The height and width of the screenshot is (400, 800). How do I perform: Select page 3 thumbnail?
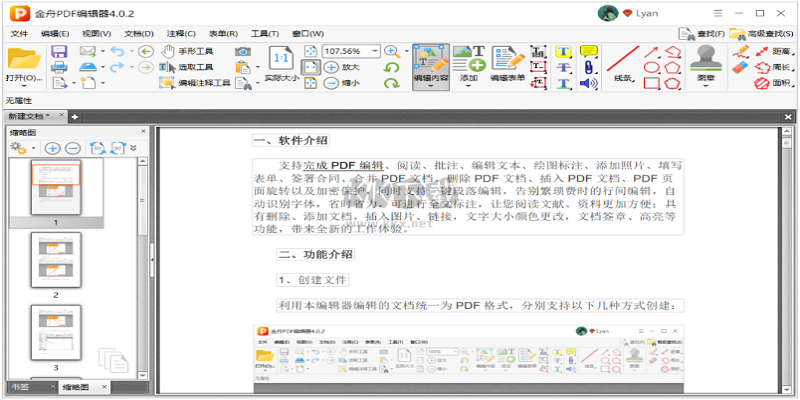(x=56, y=333)
